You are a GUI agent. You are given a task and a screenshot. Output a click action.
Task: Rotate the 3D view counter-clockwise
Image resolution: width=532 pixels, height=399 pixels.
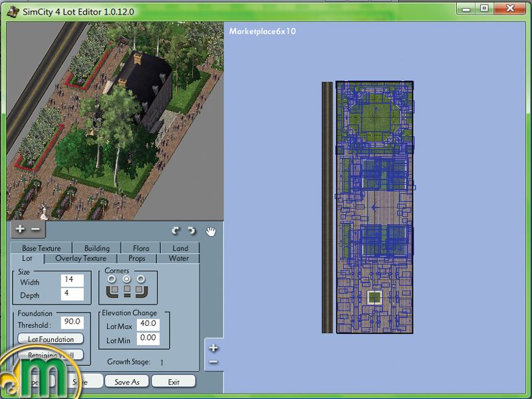192,231
